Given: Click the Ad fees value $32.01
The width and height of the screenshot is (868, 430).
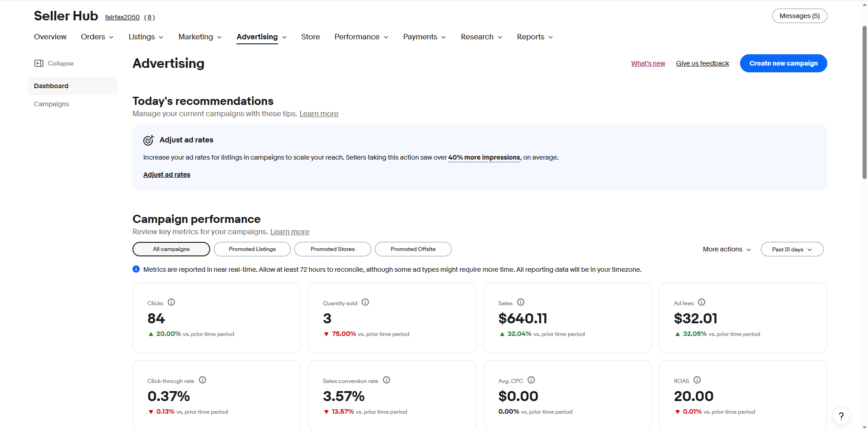Looking at the screenshot, I should point(695,318).
